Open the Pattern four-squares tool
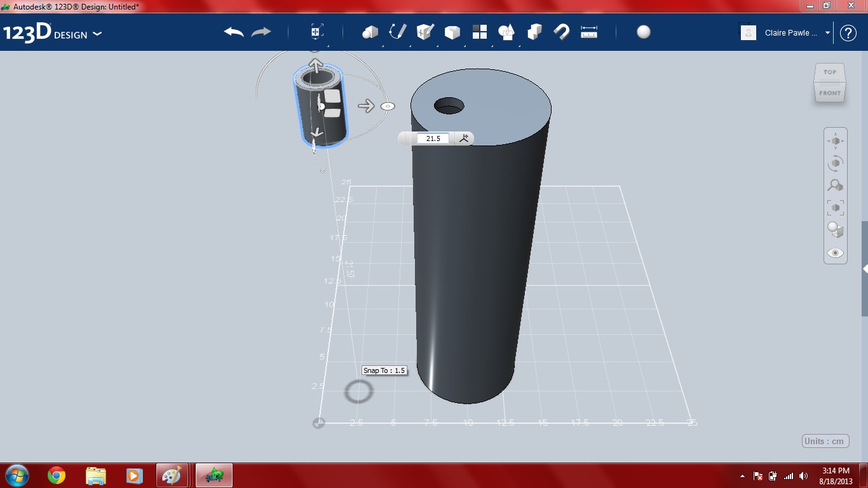The width and height of the screenshot is (868, 488). pos(479,32)
